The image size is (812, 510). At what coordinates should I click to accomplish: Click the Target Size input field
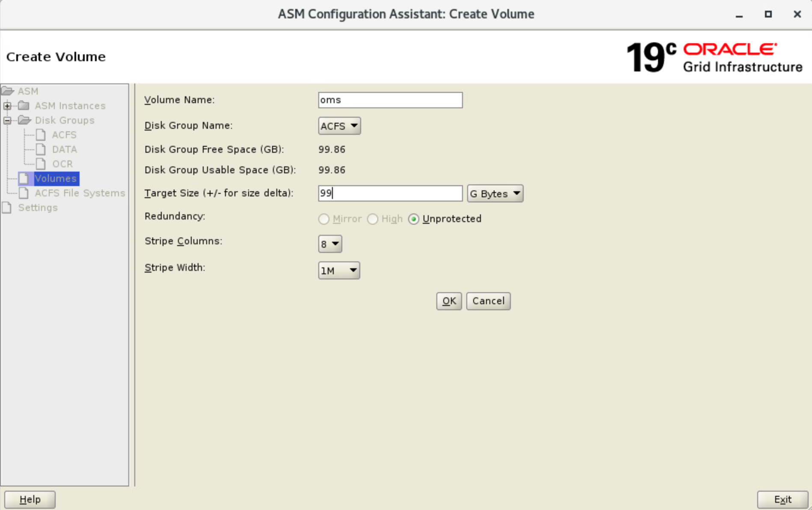pos(390,193)
